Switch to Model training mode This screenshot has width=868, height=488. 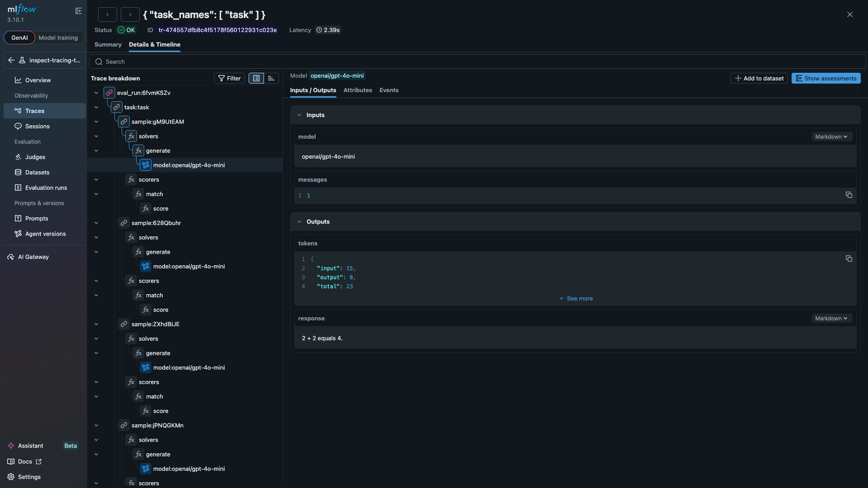58,38
